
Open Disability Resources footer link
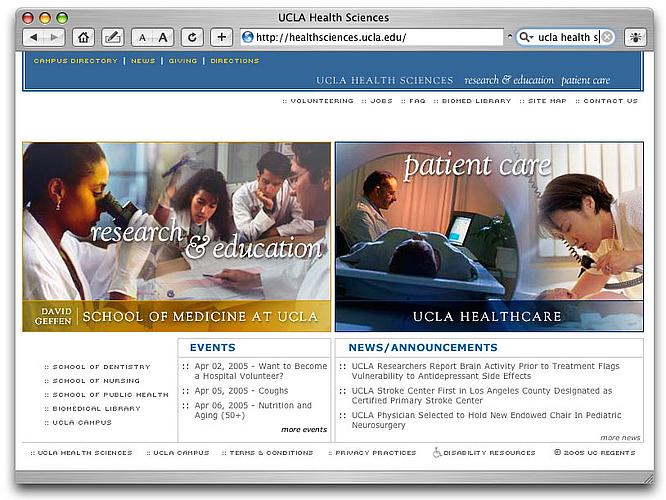[489, 453]
